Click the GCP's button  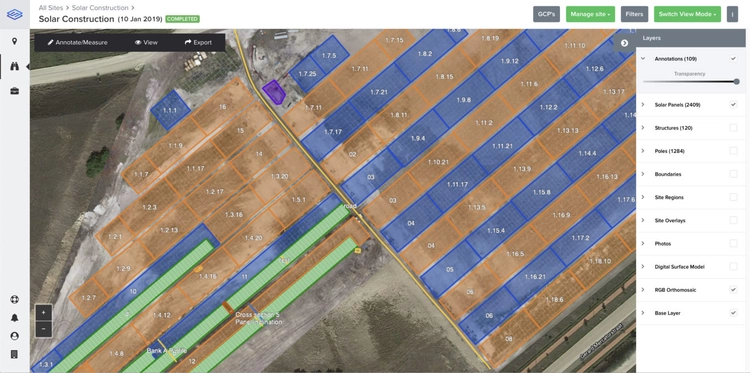[546, 14]
